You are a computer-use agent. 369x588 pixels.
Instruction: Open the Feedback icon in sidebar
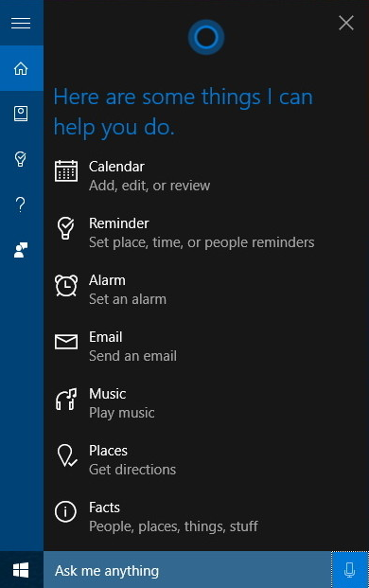coord(21,250)
